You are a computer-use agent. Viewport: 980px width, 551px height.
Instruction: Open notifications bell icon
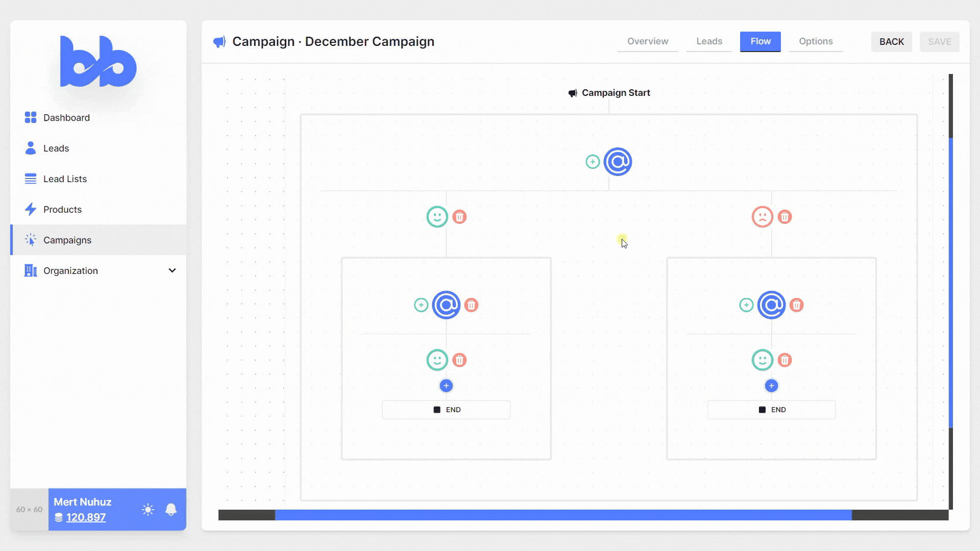[171, 509]
